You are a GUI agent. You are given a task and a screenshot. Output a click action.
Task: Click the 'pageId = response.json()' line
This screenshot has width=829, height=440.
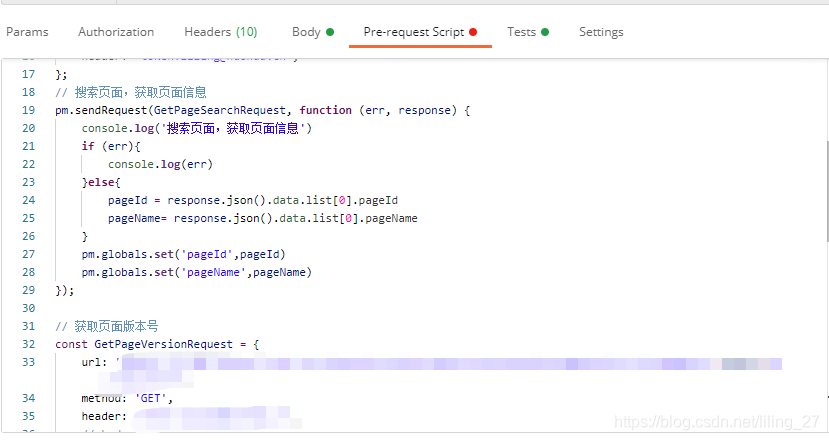coord(253,200)
